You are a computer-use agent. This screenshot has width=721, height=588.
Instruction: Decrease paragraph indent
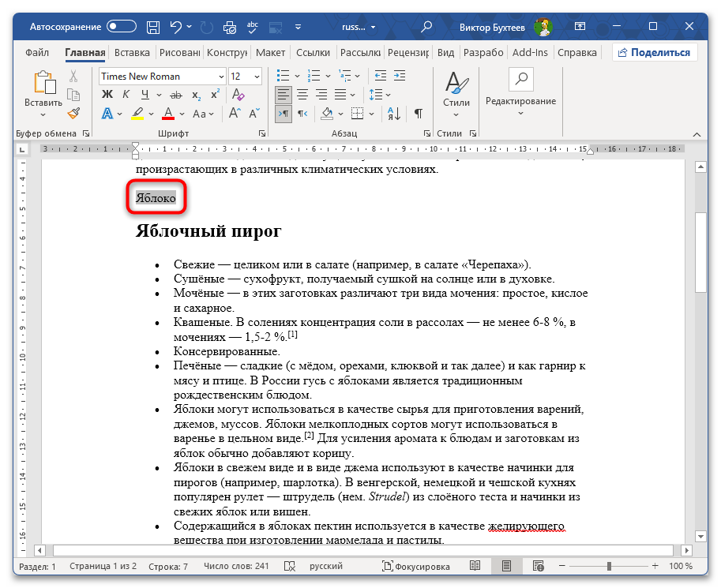click(381, 76)
